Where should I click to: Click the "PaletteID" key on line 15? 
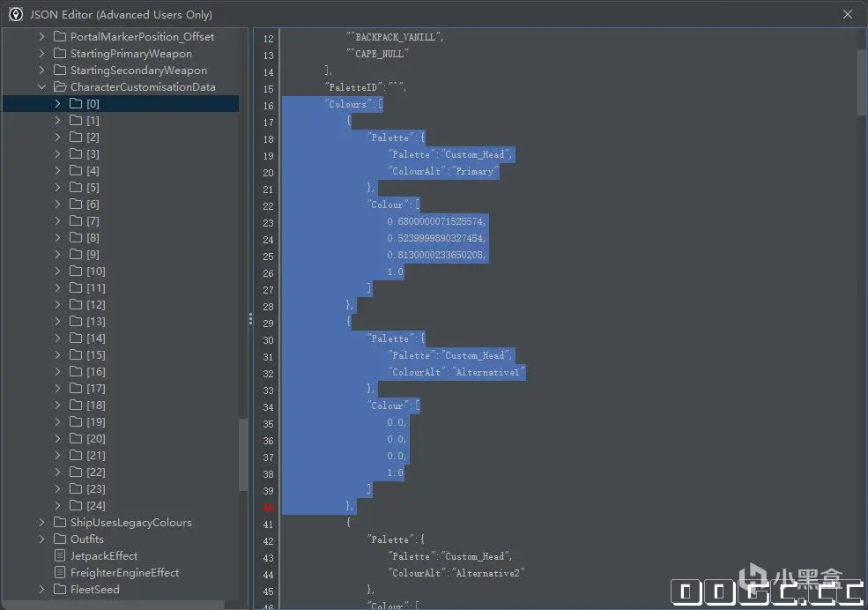coord(354,87)
